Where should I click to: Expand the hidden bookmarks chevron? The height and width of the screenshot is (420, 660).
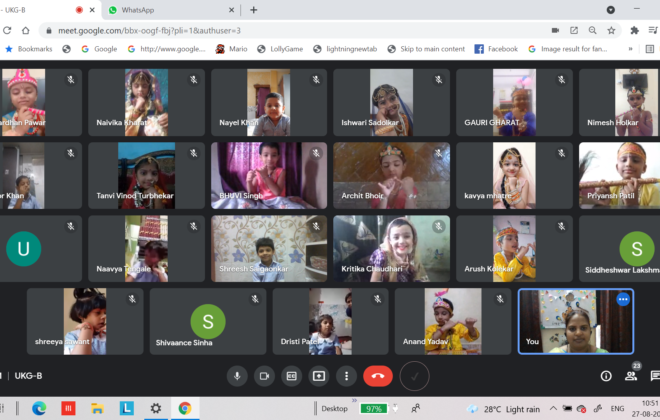[x=630, y=49]
